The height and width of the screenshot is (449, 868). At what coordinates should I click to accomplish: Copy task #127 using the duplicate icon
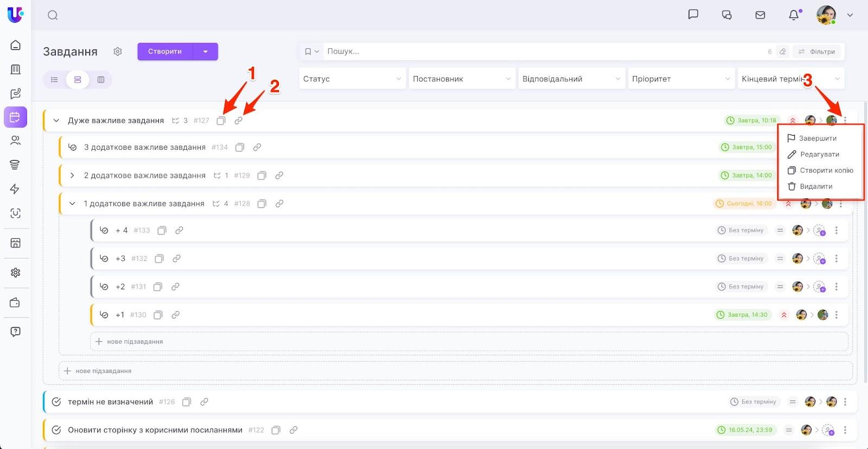[221, 121]
